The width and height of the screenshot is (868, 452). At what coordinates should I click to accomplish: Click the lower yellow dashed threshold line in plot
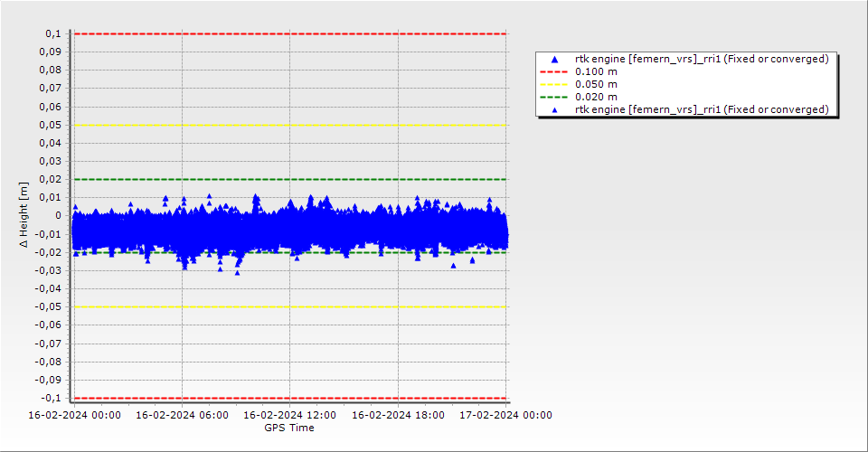[x=289, y=306]
